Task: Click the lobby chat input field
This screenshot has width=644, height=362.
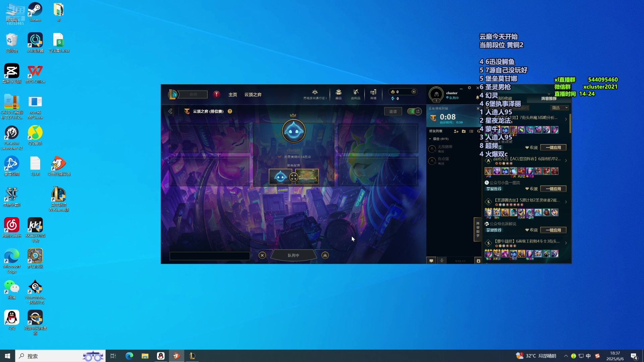Action: coord(210,256)
